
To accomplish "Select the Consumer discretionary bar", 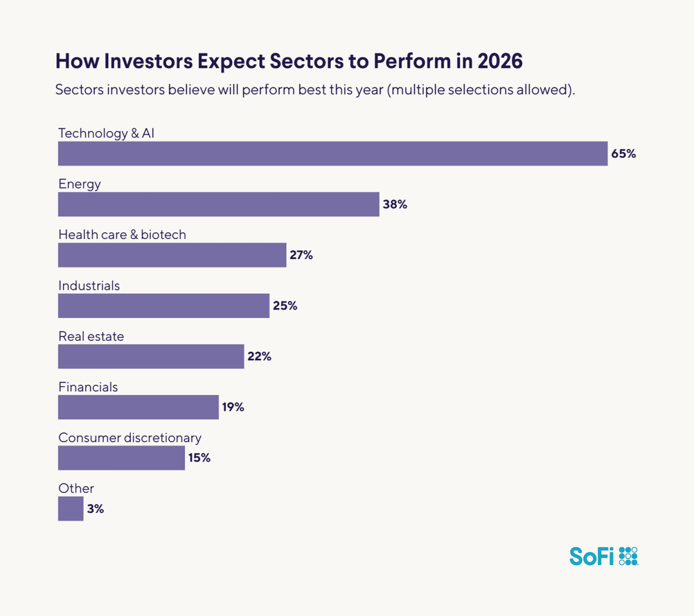I will click(121, 458).
